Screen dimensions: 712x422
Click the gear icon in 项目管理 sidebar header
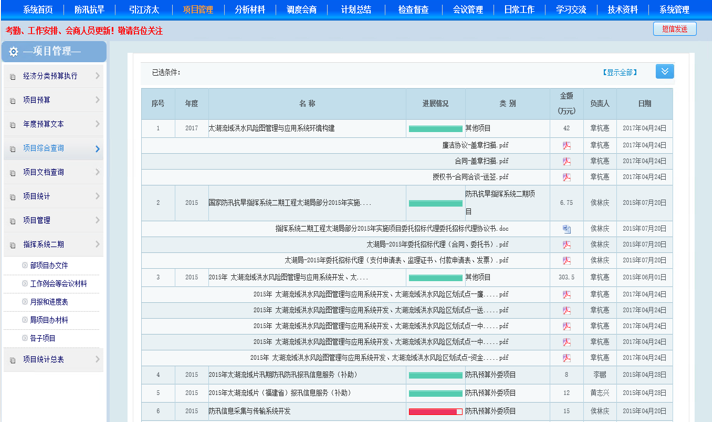pos(13,51)
